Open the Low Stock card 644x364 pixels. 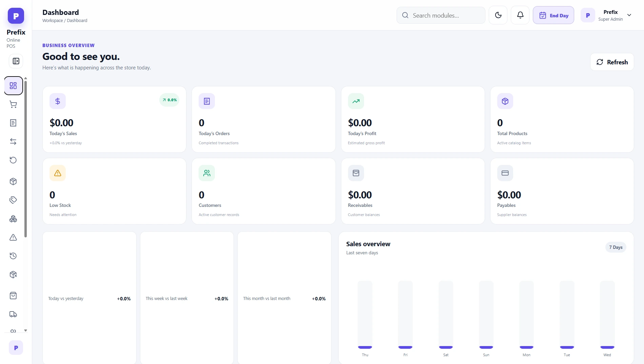114,191
